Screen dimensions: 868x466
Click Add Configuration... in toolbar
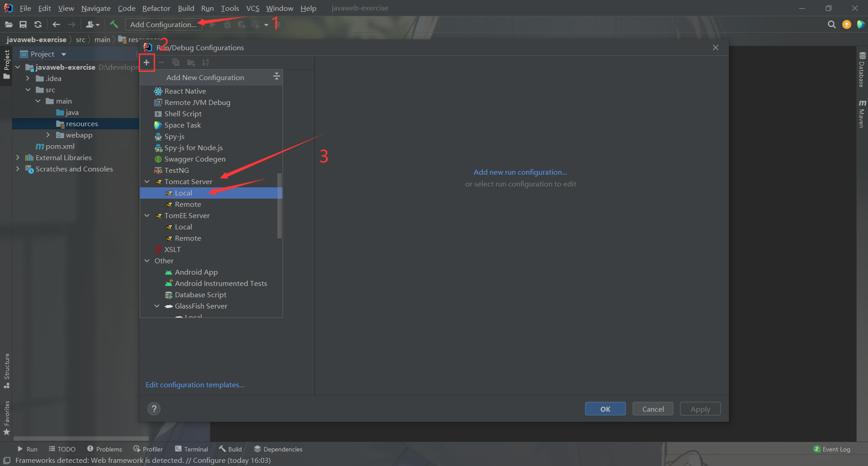click(x=163, y=24)
